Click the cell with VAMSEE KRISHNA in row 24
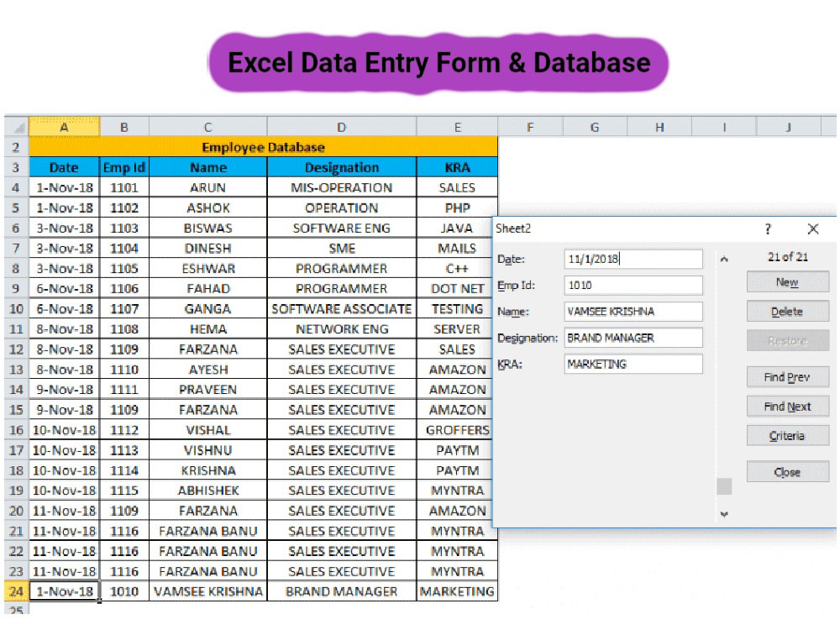The height and width of the screenshot is (630, 840). click(207, 591)
